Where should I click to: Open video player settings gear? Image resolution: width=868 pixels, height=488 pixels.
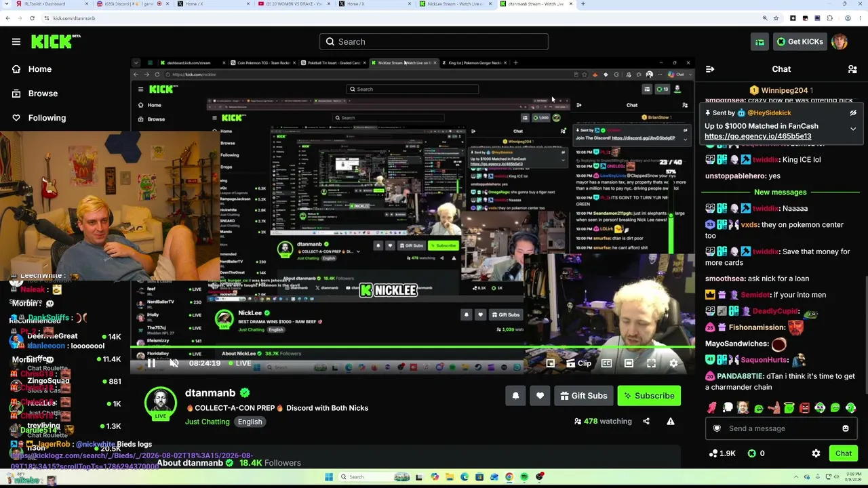point(673,363)
